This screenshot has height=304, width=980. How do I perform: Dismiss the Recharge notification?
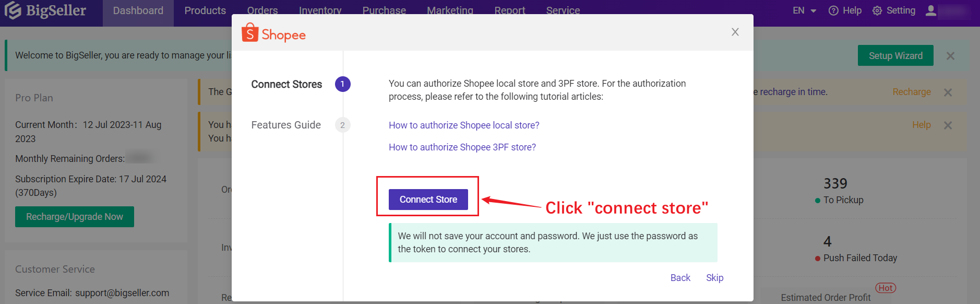pos(948,92)
